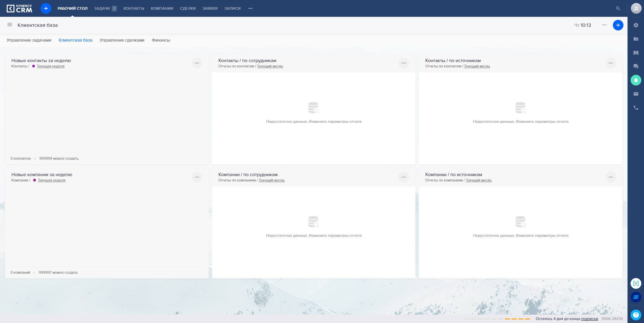644x323 pixels.
Task: Open the three-dots menu near the clock
Action: [x=604, y=25]
